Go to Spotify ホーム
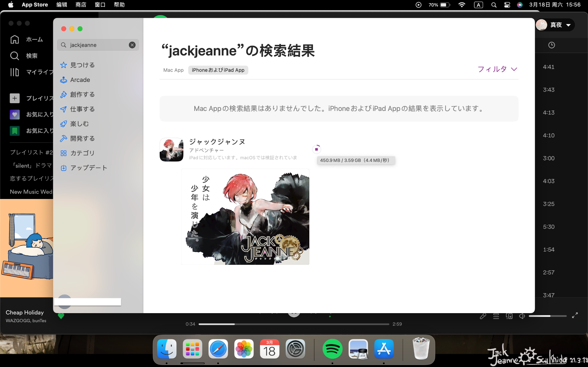Image resolution: width=588 pixels, height=367 pixels. point(27,39)
